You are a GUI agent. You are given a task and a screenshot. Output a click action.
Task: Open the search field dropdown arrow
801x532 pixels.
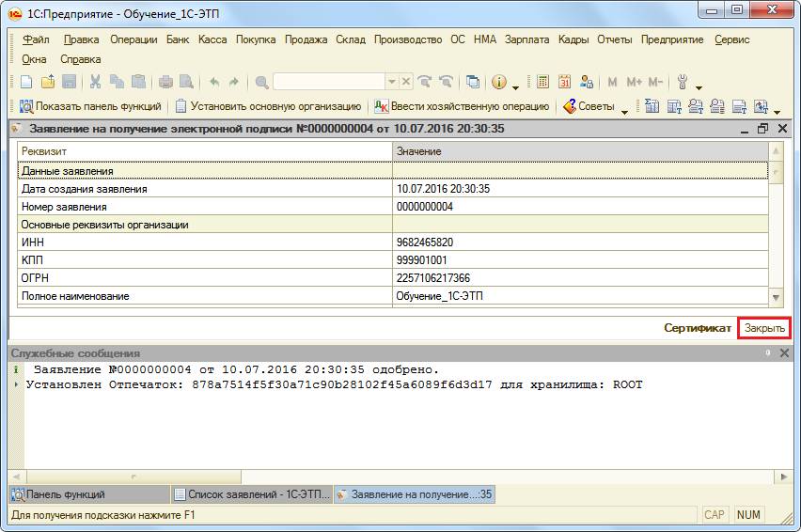(392, 82)
